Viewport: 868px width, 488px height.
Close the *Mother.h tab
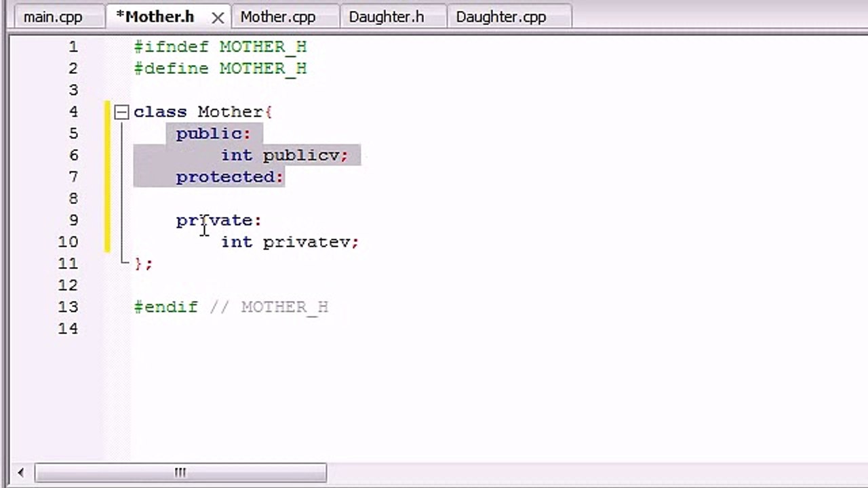click(218, 18)
